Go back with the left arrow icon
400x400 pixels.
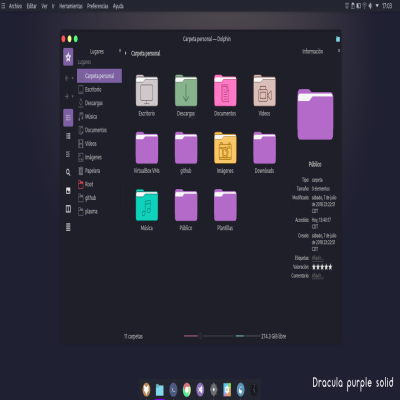tap(67, 78)
